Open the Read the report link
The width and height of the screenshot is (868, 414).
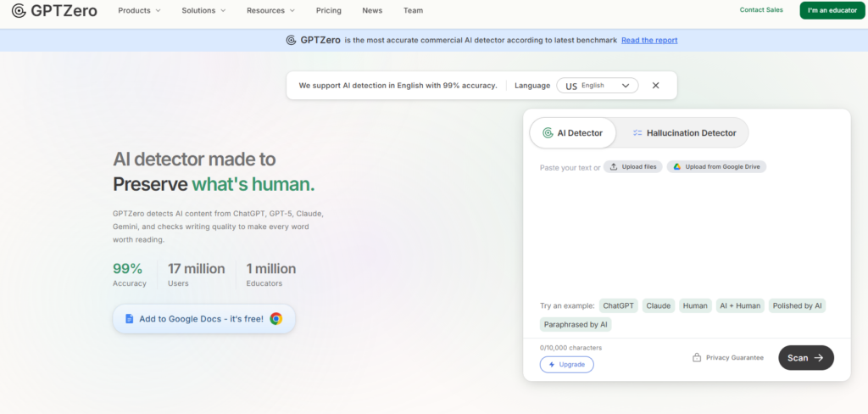pyautogui.click(x=649, y=40)
